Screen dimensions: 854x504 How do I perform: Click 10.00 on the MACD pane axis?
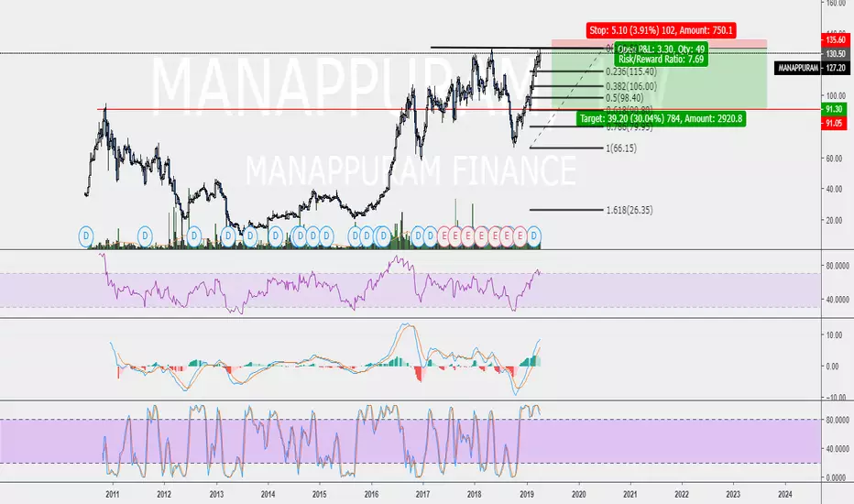pos(835,335)
